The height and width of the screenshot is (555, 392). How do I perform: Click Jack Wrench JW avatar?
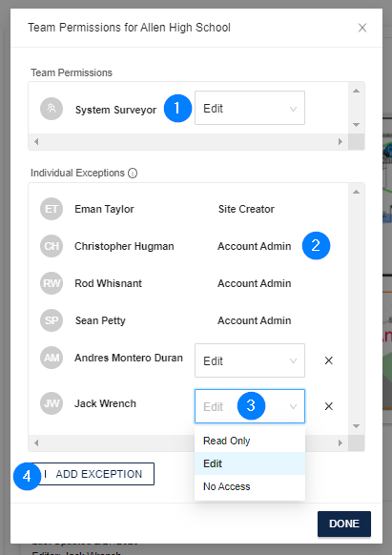pyautogui.click(x=52, y=403)
